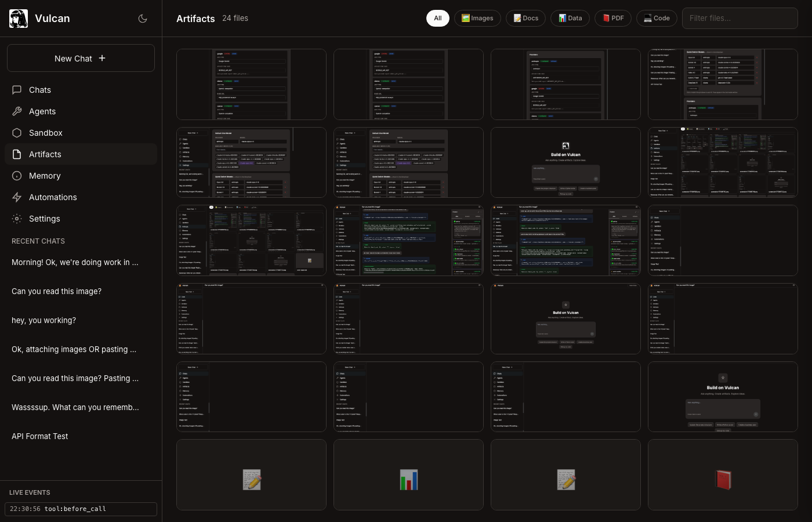
Task: Open Agents wrench icon in sidebar
Action: [x=17, y=111]
